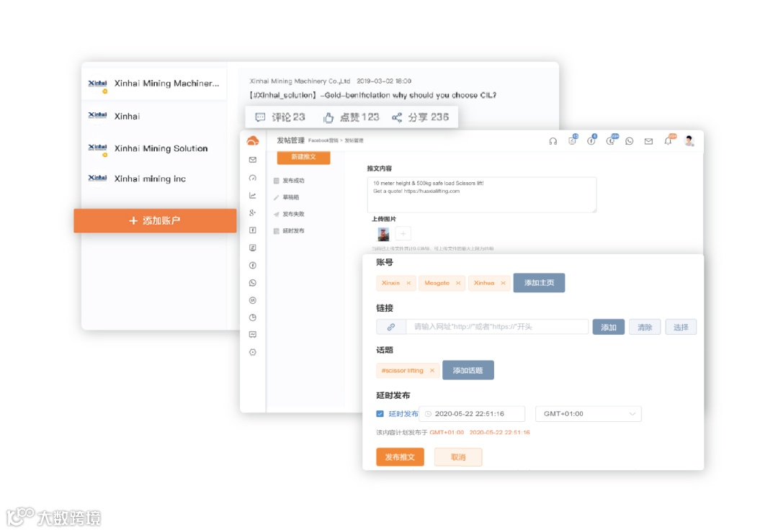778x532 pixels.
Task: Open the mail icon in the left sidebar
Action: 253,160
